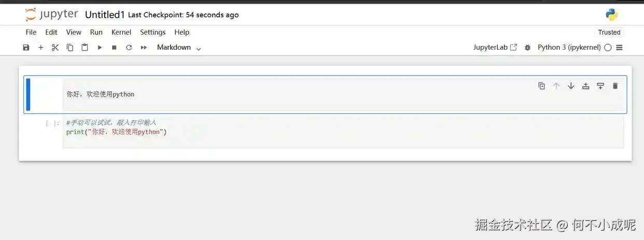
Task: Cut selected cell with the scissors icon
Action: (x=55, y=47)
